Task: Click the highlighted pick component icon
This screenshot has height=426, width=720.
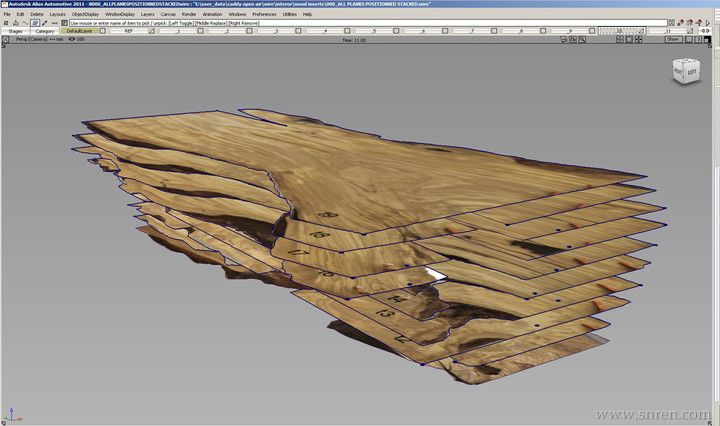Action: (x=35, y=23)
